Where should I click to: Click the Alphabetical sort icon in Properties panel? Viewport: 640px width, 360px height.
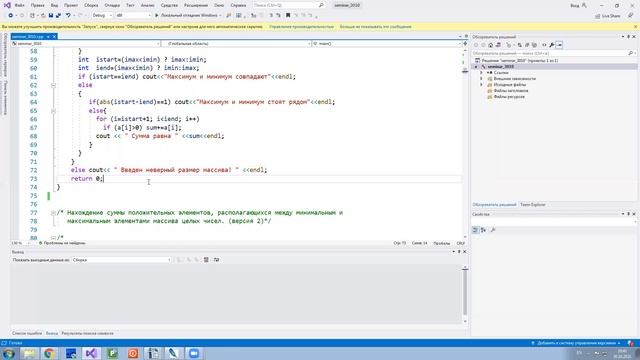tap(483, 230)
